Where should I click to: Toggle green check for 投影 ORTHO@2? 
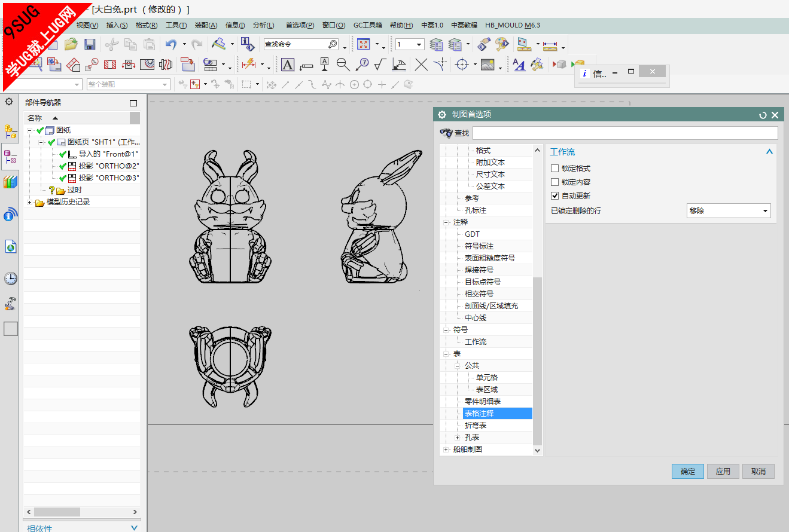point(63,166)
